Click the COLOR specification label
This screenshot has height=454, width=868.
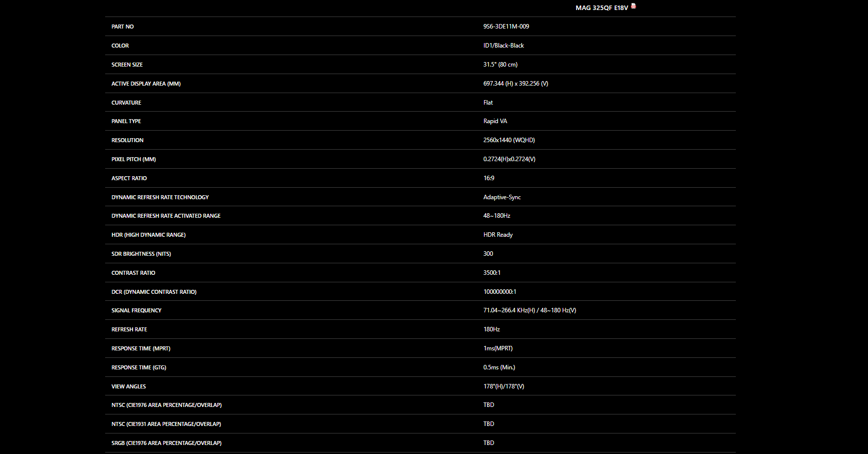click(x=120, y=46)
